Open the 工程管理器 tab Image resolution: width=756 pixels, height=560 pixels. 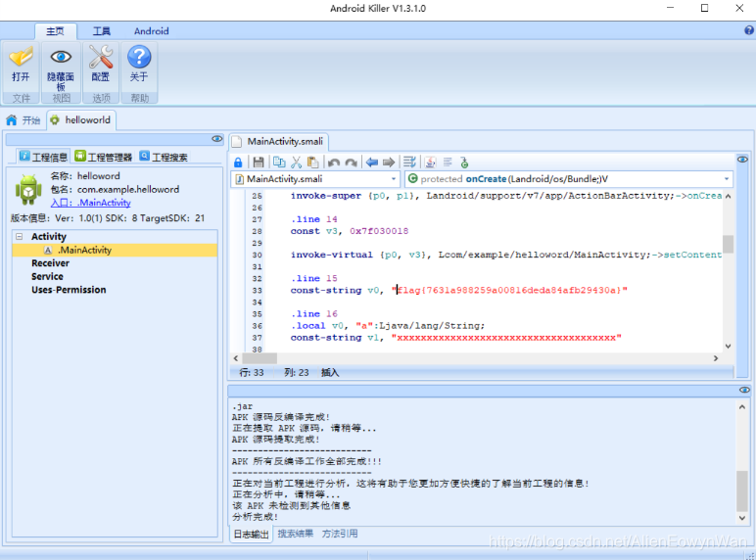(x=103, y=157)
